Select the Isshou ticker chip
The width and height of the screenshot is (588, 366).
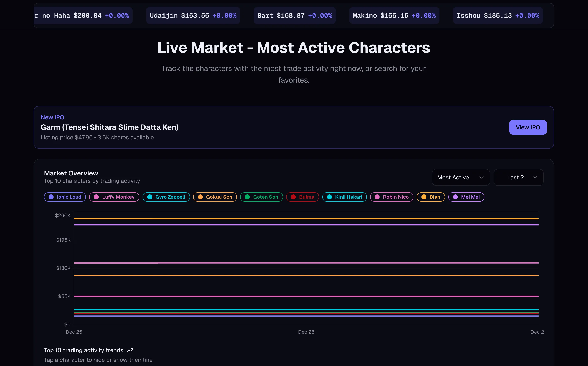498,15
